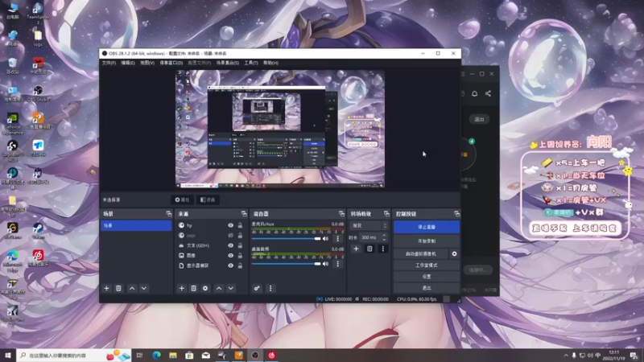Image resolution: width=644 pixels, height=362 pixels.
Task: Open the 属性 properties button under the preview
Action: tap(183, 200)
